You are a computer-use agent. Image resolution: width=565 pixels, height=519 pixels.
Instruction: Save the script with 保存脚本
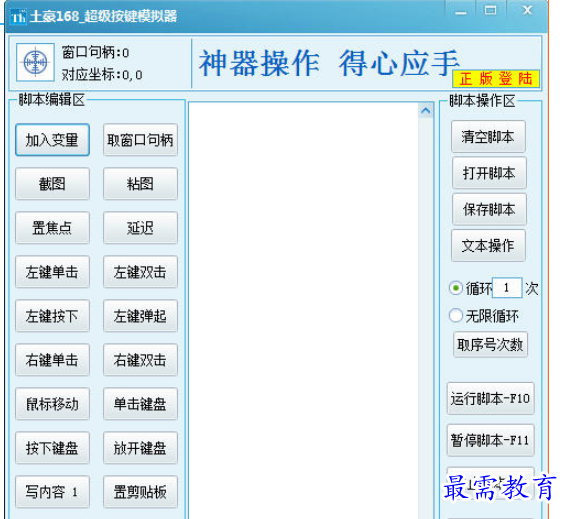tap(489, 209)
